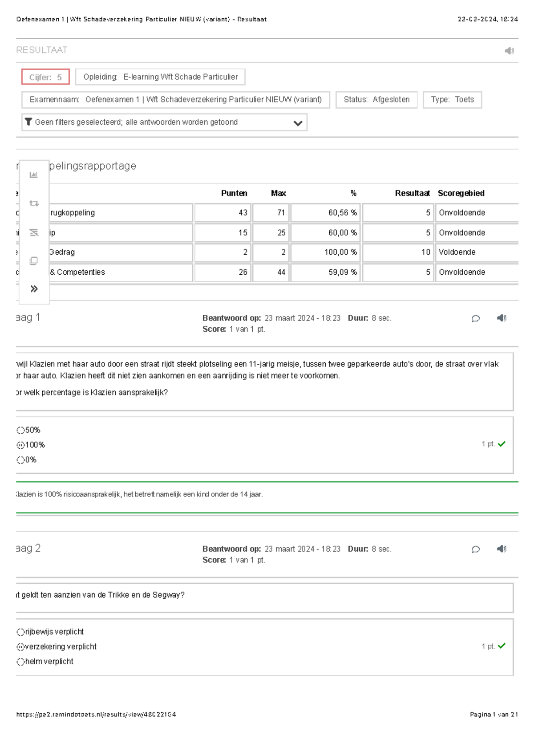The image size is (534, 756).
Task: Click the 'Type: Toets' label
Action: [452, 99]
